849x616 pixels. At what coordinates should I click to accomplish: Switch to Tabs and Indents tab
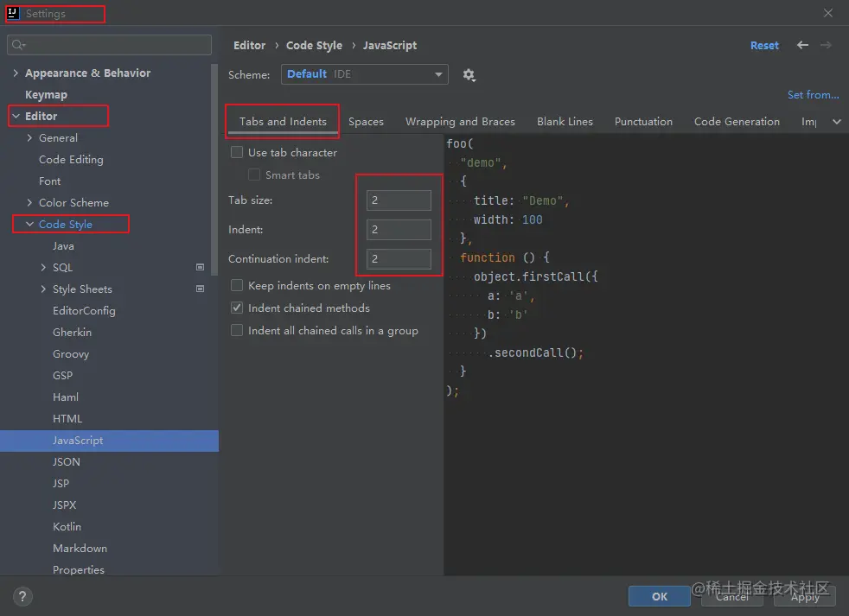coord(283,122)
